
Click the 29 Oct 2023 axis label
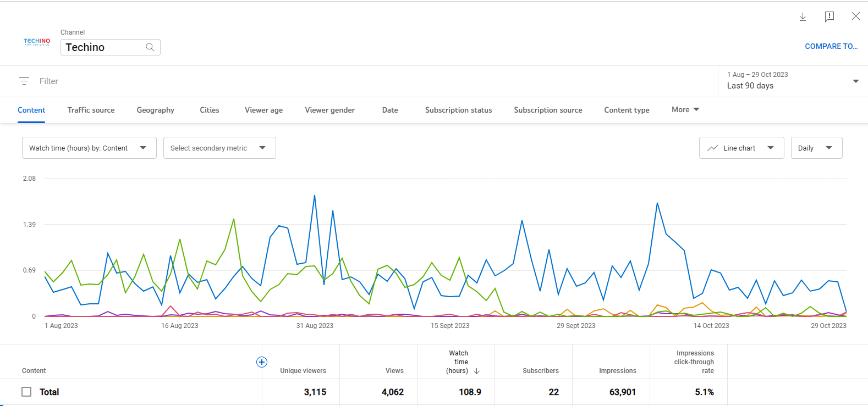pos(828,326)
